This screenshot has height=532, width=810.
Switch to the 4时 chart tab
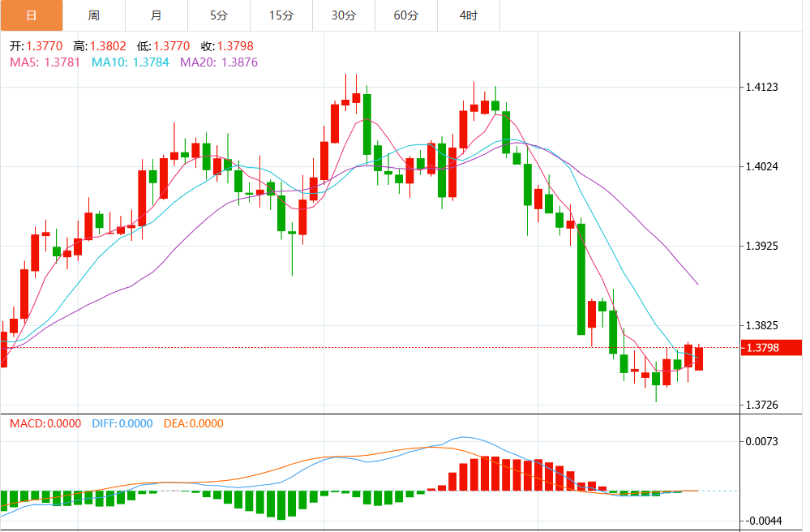(x=468, y=15)
